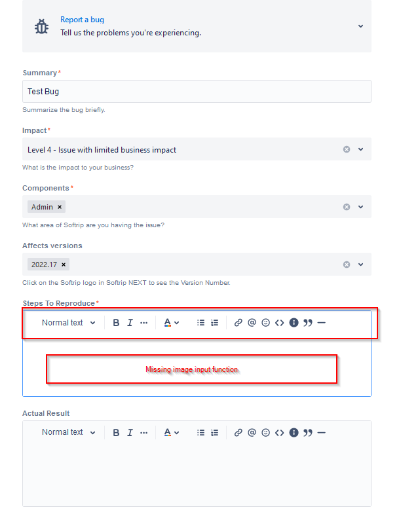The width and height of the screenshot is (420, 516).
Task: Open Normal text style dropdown in Steps To Reproduce
Action: tap(69, 323)
